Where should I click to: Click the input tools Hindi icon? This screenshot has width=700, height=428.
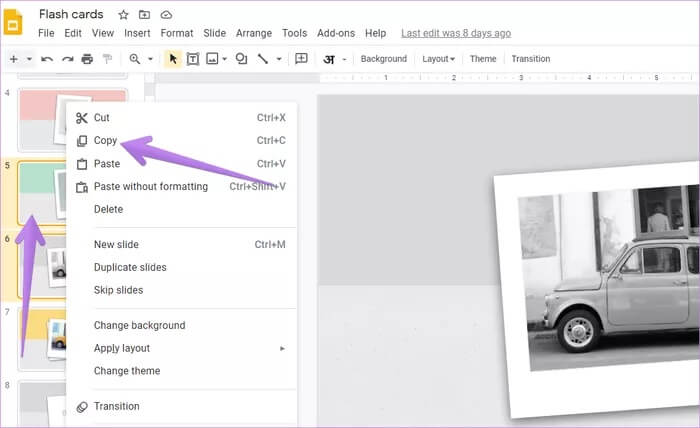329,59
